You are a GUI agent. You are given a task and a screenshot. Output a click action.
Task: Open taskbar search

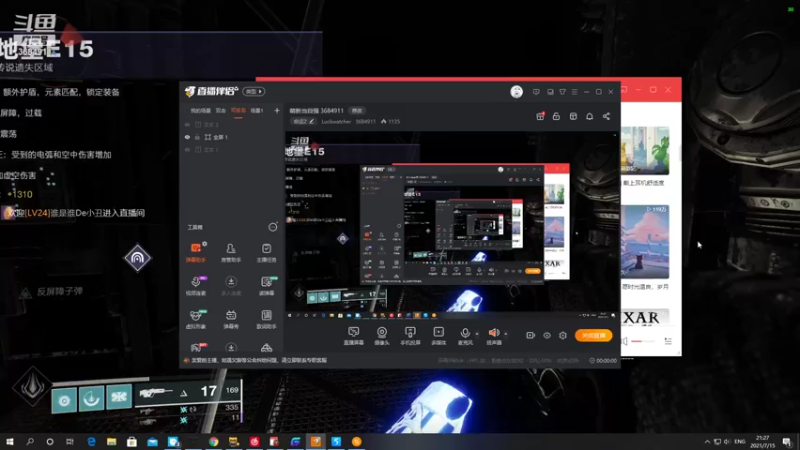pos(30,442)
